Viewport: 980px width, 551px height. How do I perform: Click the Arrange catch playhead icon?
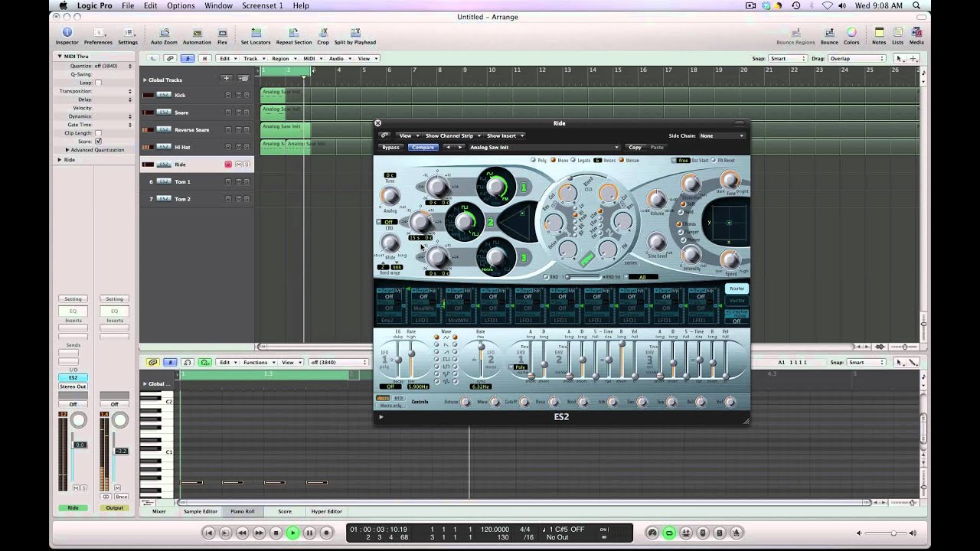coord(187,58)
